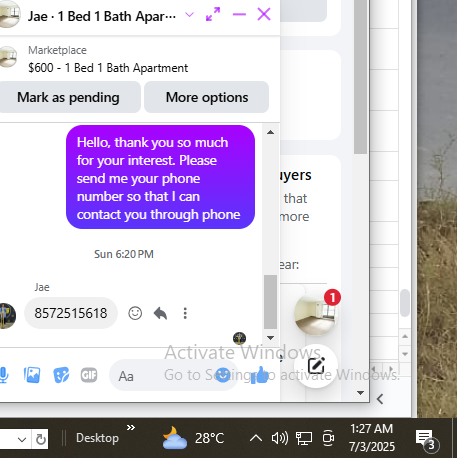The width and height of the screenshot is (457, 458).
Task: Minimize the Jae chat window
Action: [239, 14]
